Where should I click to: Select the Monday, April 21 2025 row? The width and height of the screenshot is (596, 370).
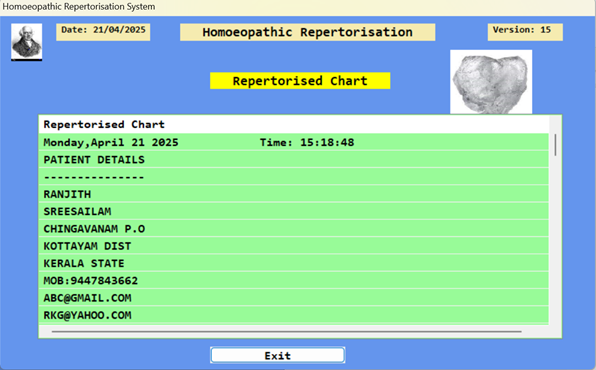coord(293,142)
